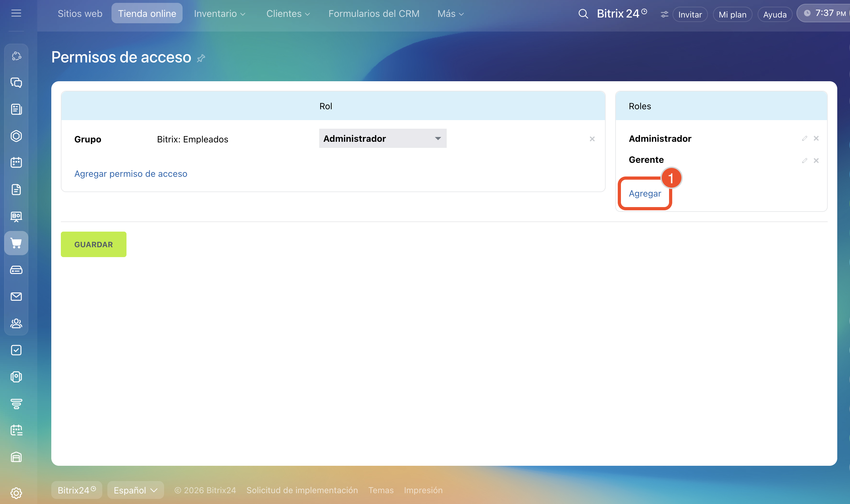Open the settings gear icon at sidebar bottom
This screenshot has width=850, height=504.
[x=16, y=493]
